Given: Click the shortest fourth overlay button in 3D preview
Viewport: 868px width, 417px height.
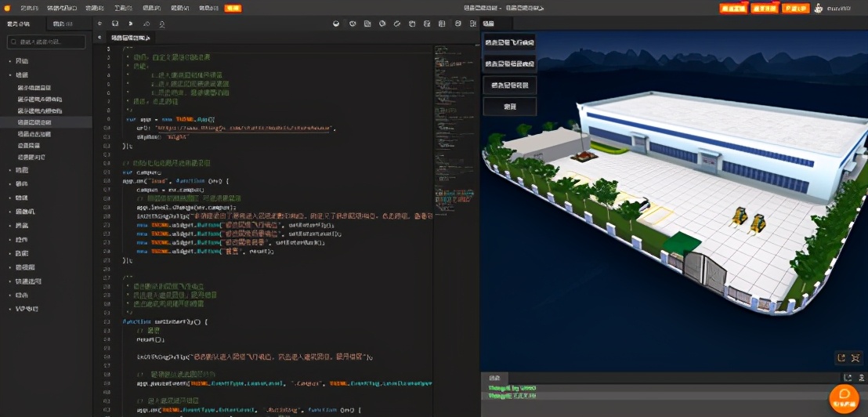Looking at the screenshot, I should (510, 107).
